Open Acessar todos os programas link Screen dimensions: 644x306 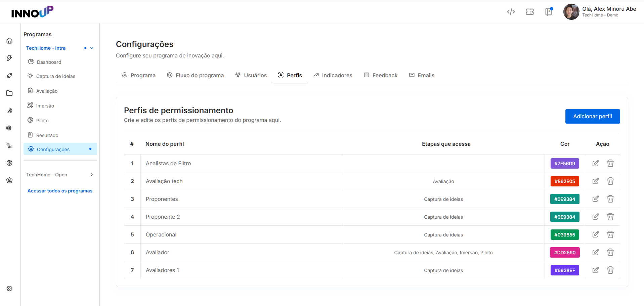tap(60, 191)
